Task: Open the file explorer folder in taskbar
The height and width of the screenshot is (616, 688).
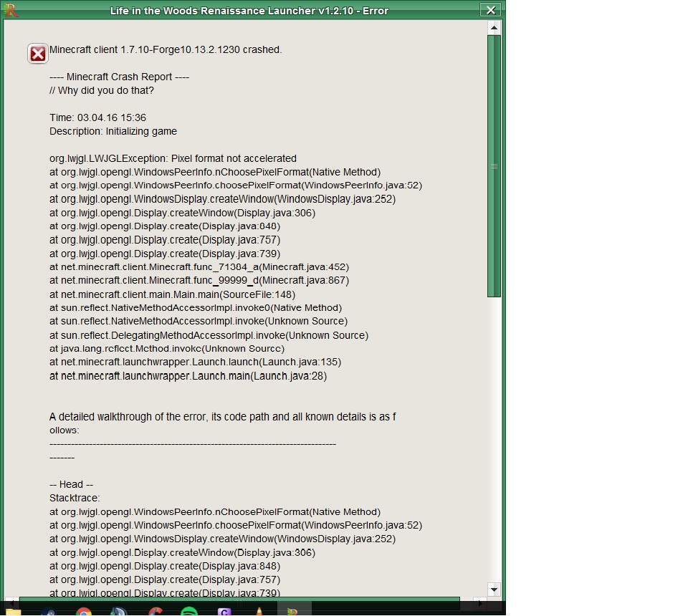Action: [x=13, y=611]
